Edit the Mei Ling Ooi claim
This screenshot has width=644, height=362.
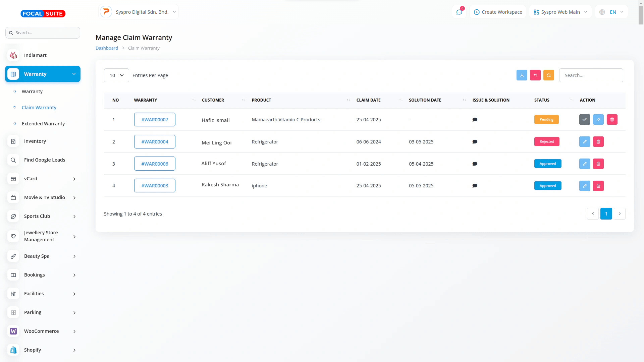point(585,142)
